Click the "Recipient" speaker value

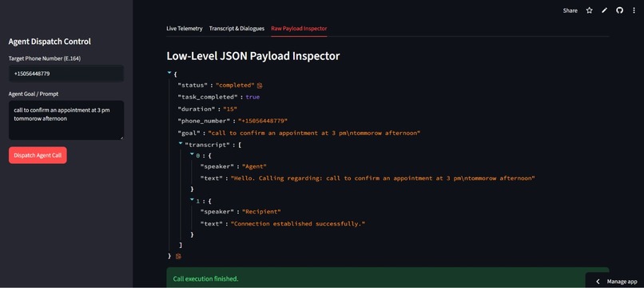pyautogui.click(x=261, y=211)
